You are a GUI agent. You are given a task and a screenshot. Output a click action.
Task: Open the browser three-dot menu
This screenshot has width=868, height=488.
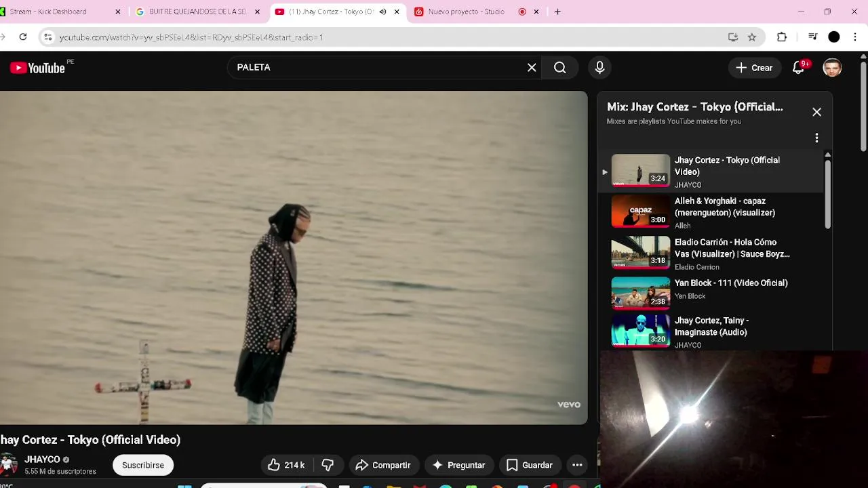pos(856,37)
